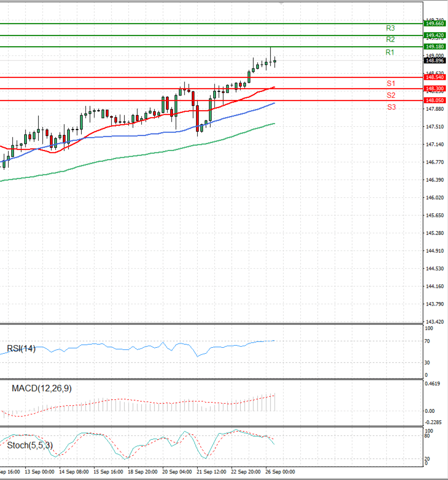The width and height of the screenshot is (448, 480).
Task: Click the 146.770 price axis value
Action: (x=435, y=162)
